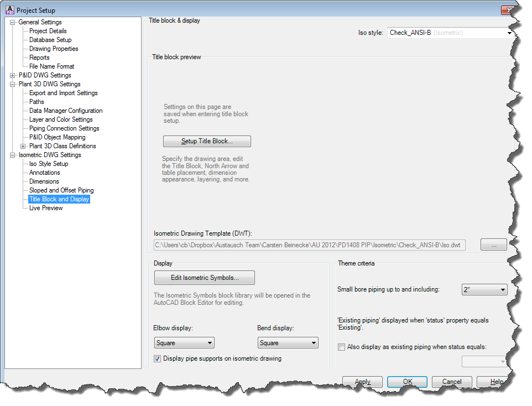This screenshot has height=406, width=532.
Task: Click the Apply button
Action: coord(362,382)
